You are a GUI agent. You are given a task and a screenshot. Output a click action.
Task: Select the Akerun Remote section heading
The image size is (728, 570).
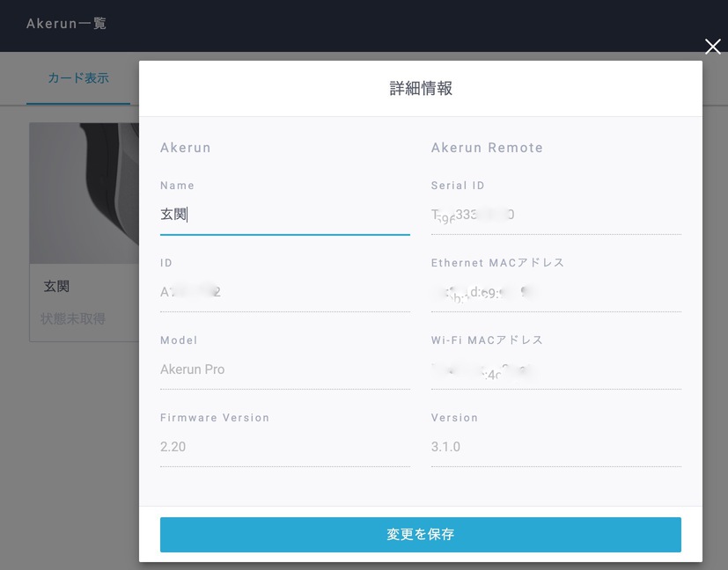click(x=487, y=148)
